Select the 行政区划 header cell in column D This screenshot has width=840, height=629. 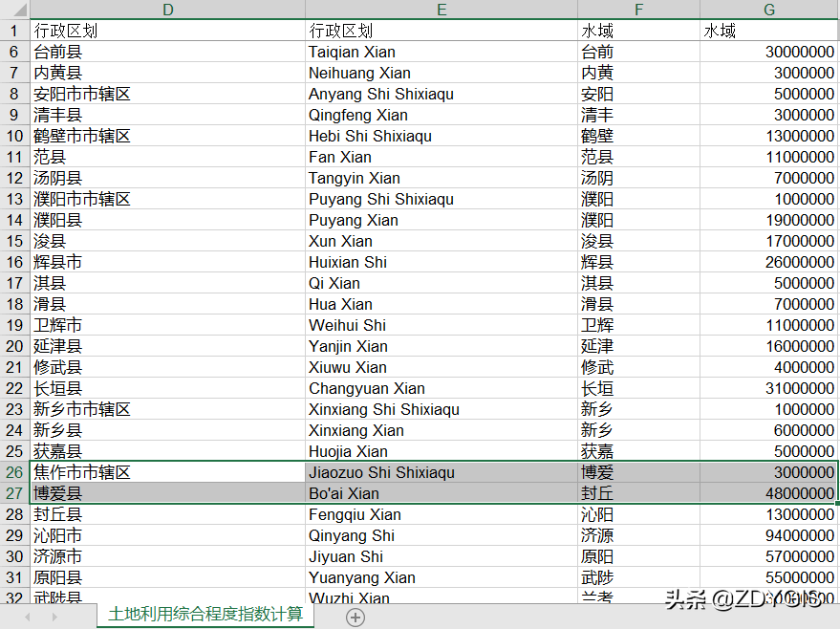(x=167, y=31)
